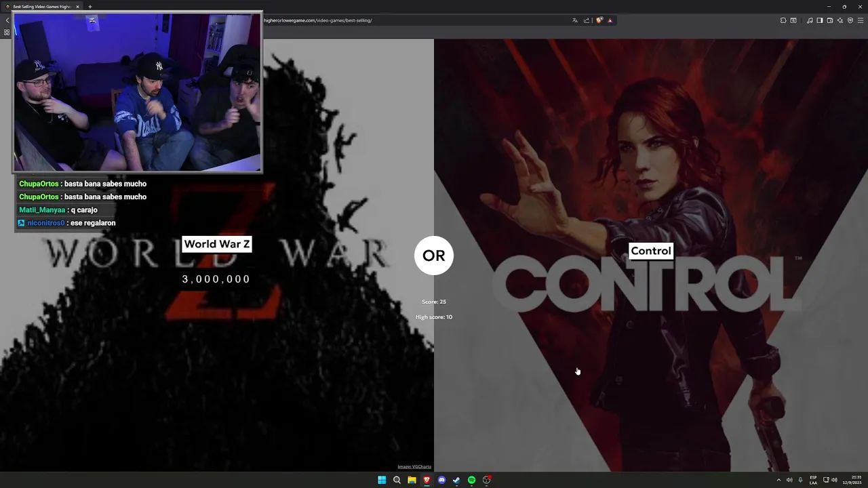
Task: Open Windows taskbar search
Action: click(397, 480)
